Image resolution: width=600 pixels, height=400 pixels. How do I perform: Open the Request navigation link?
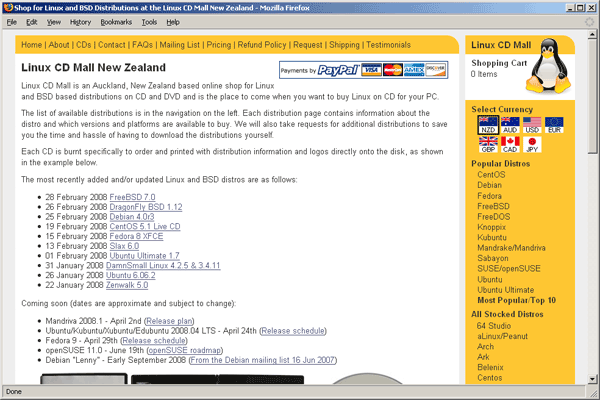308,45
